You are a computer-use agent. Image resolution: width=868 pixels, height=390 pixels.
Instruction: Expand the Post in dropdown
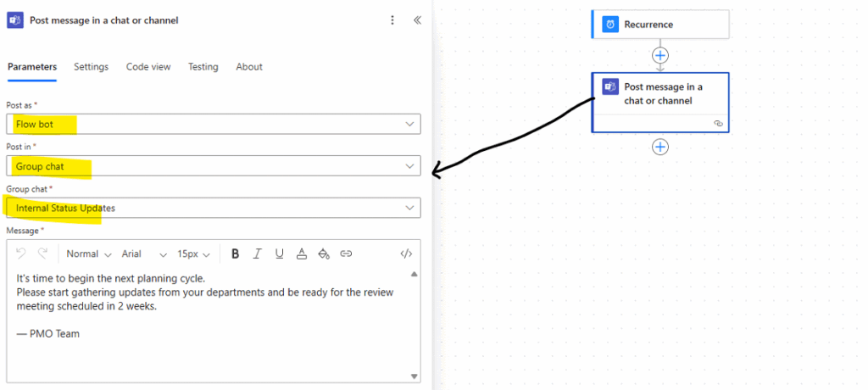click(214, 166)
